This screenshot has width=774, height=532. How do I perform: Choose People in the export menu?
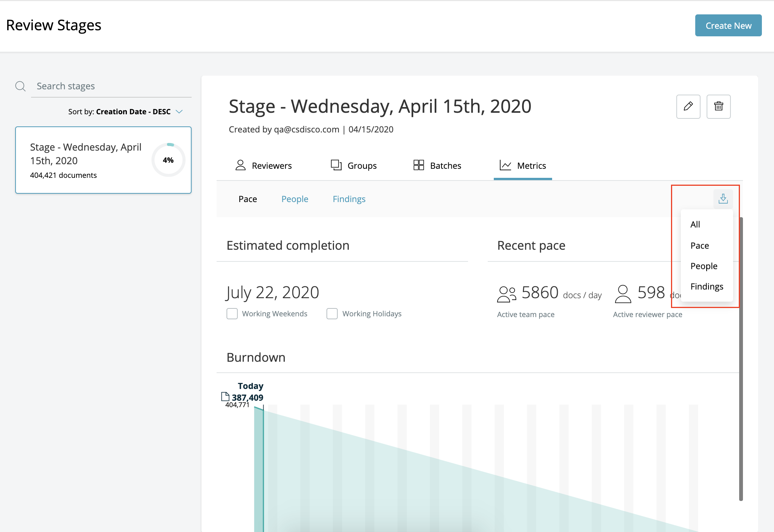[707, 266]
